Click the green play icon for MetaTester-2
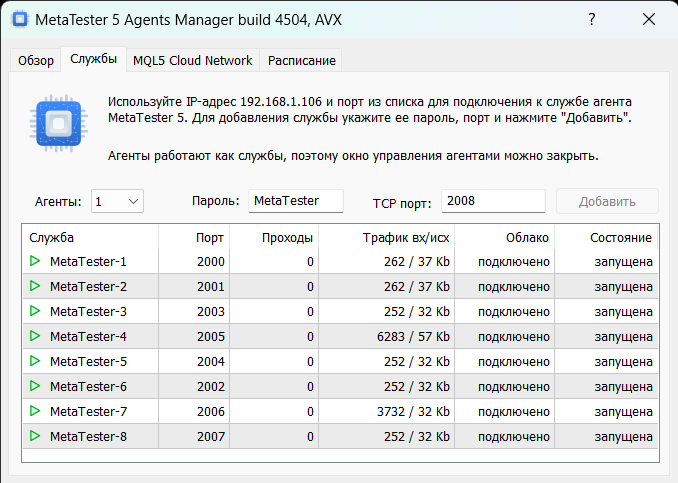678x483 pixels. (35, 286)
